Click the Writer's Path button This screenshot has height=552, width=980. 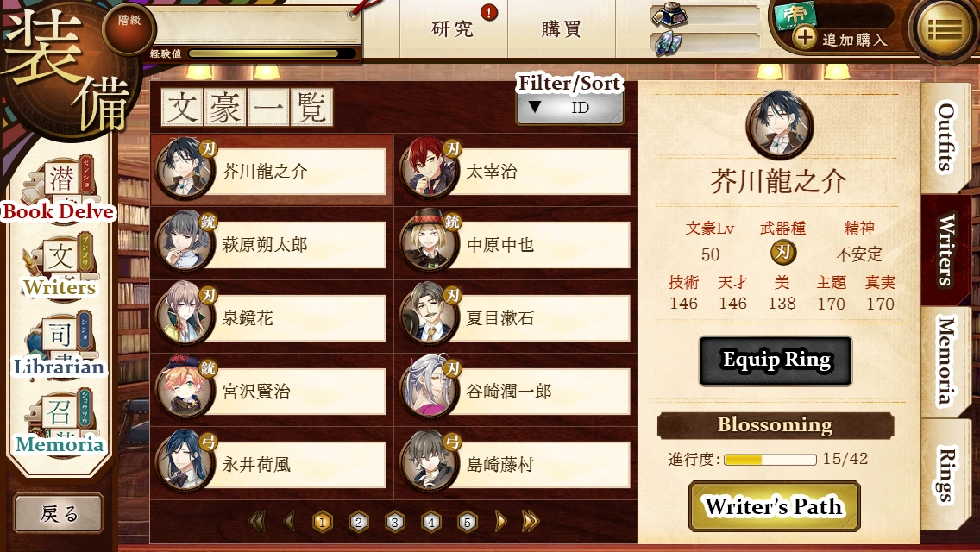[x=774, y=505]
